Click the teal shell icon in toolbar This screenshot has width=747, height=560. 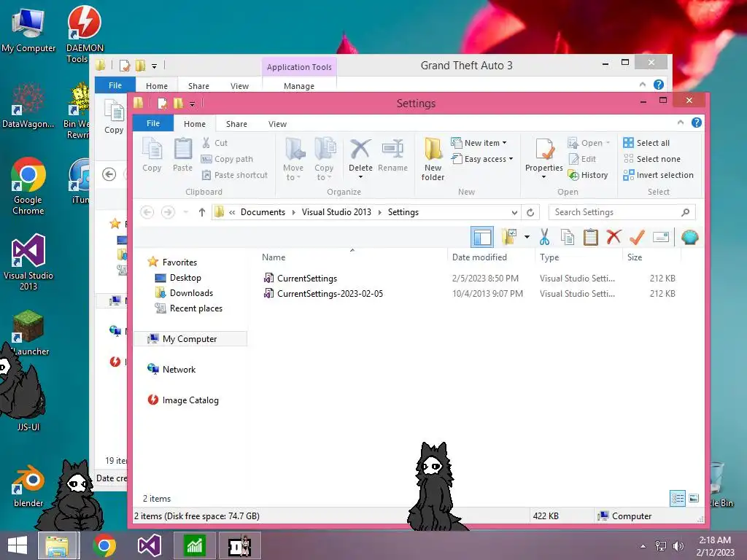690,237
